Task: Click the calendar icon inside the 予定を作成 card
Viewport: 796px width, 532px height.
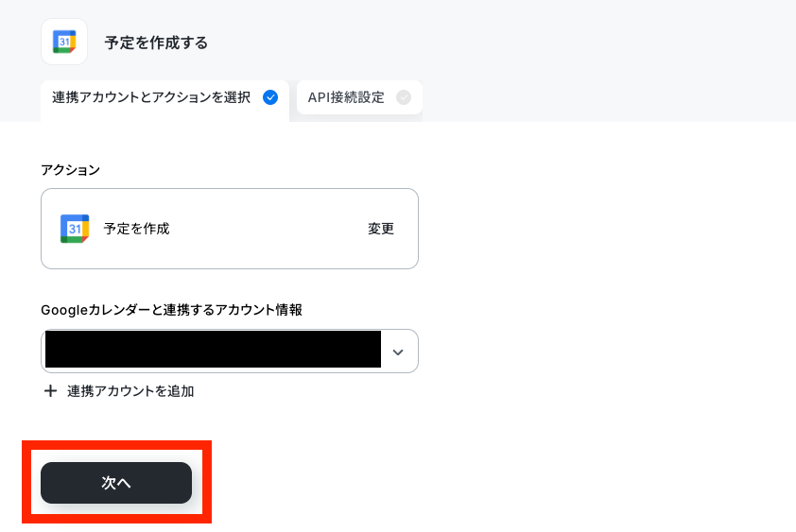Action: (75, 229)
